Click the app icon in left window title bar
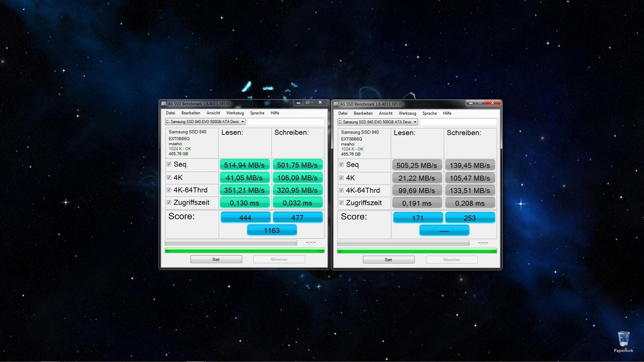Screen dimensions: 644x362 click(x=164, y=104)
